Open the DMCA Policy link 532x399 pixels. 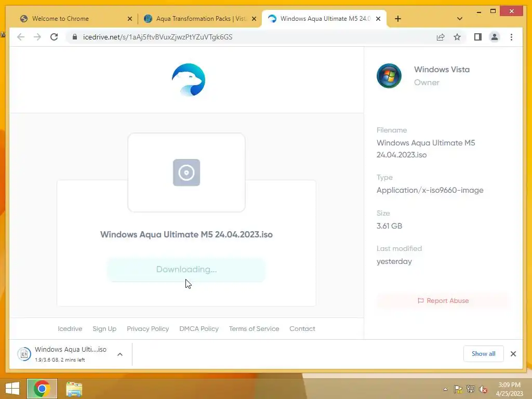click(x=199, y=329)
